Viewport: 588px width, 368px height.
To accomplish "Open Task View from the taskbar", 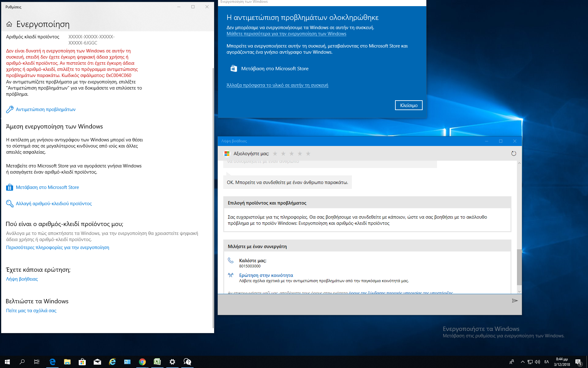I will [37, 362].
